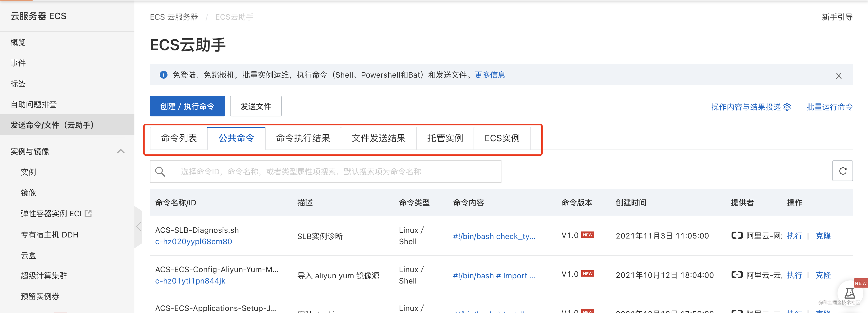This screenshot has height=313, width=868.
Task: Click the 命令版本 column header
Action: tap(576, 203)
